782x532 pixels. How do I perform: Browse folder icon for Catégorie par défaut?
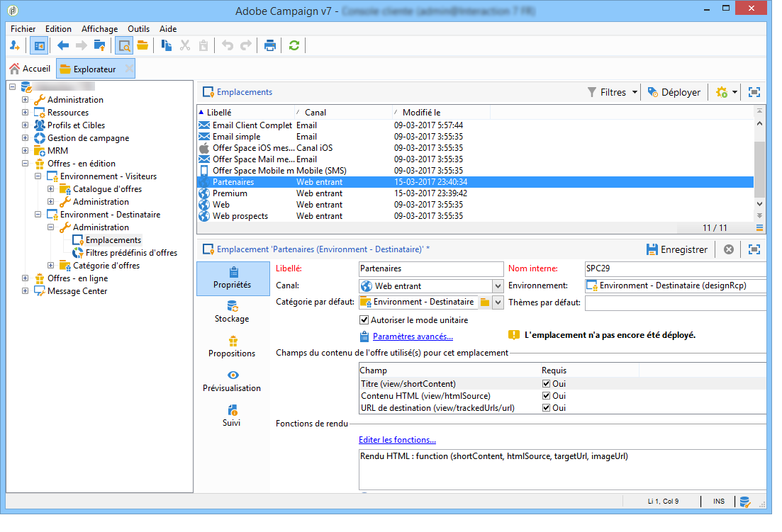pos(485,302)
